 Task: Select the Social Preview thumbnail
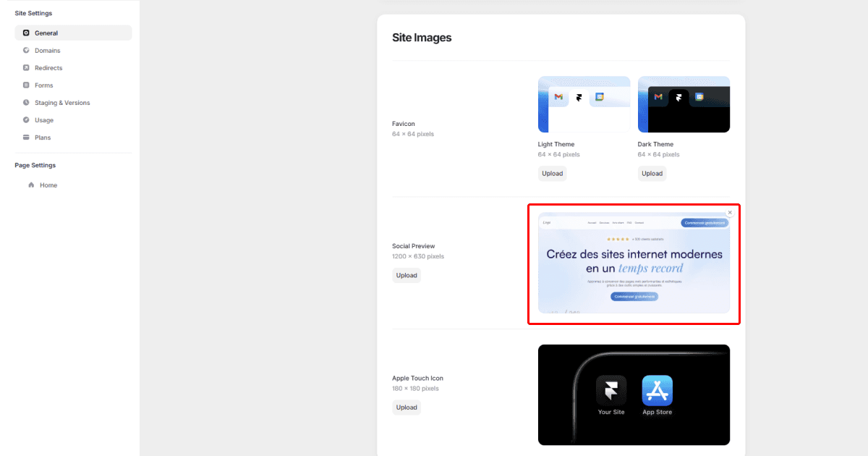[x=634, y=264]
